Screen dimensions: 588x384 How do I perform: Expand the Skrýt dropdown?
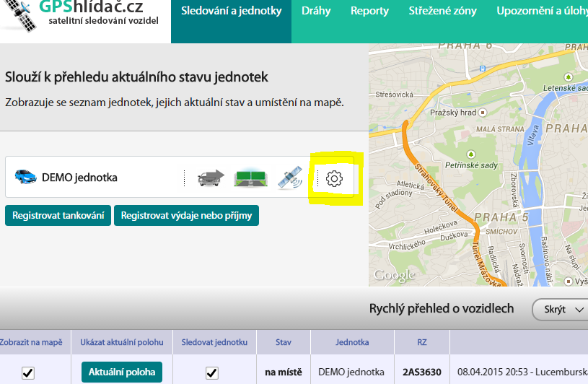pyautogui.click(x=561, y=310)
